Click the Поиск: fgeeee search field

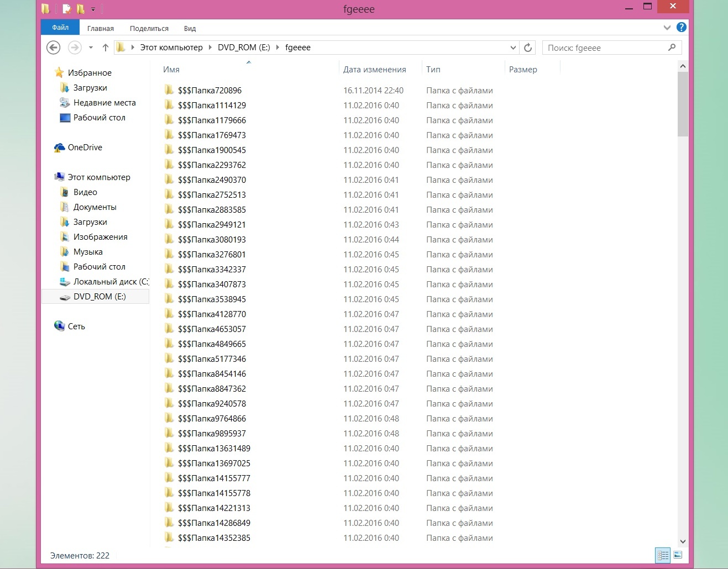coord(605,48)
